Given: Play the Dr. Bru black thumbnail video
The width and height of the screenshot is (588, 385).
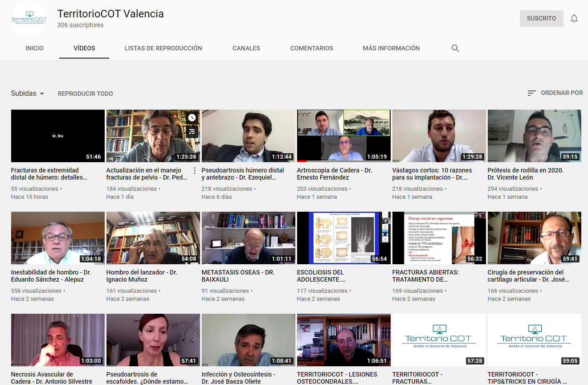Looking at the screenshot, I should 58,136.
